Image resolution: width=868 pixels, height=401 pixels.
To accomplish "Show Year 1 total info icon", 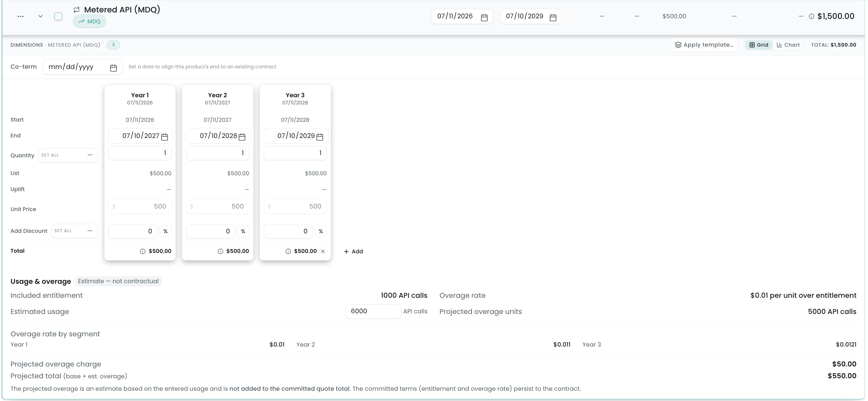I will pyautogui.click(x=142, y=251).
